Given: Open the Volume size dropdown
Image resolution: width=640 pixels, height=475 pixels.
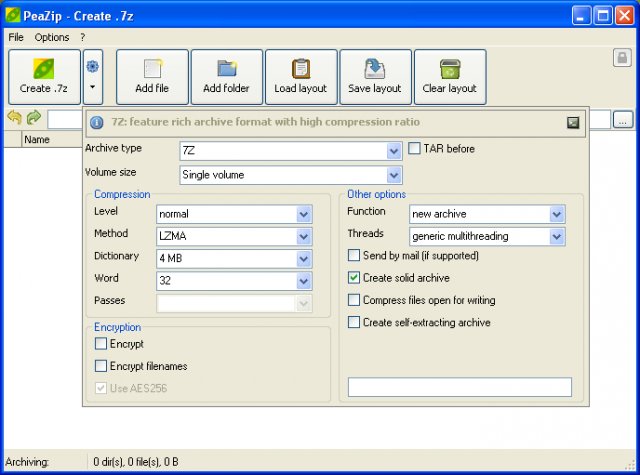Looking at the screenshot, I should [393, 175].
